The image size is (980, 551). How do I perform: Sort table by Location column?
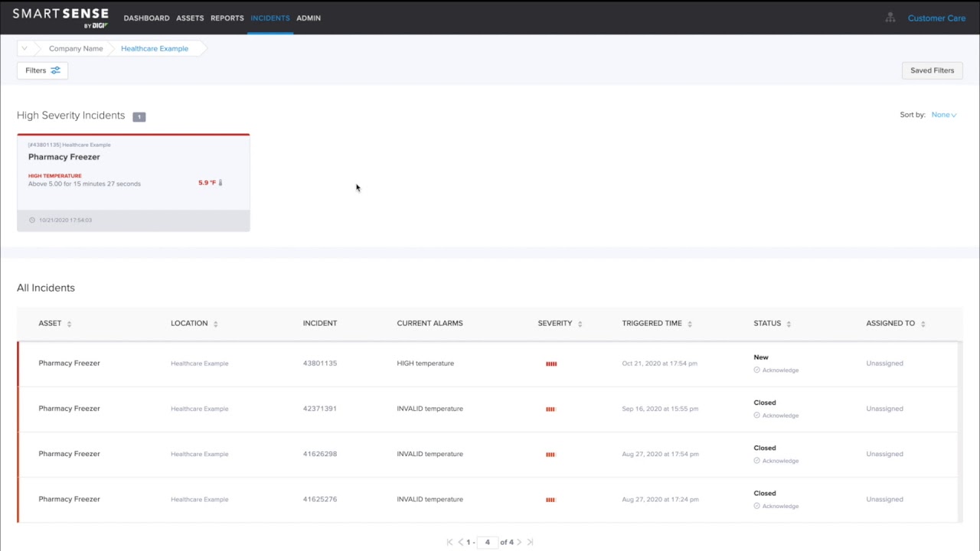[215, 324]
